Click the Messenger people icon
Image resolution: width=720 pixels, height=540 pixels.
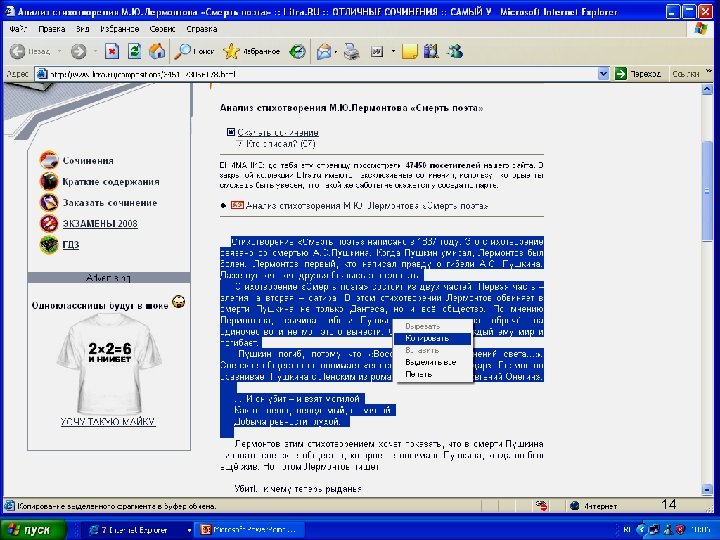tap(455, 51)
